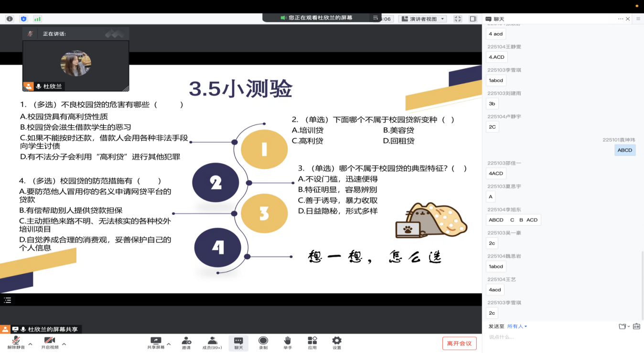Turn on camera via 开启视频
This screenshot has width=644, height=353.
coord(50,342)
